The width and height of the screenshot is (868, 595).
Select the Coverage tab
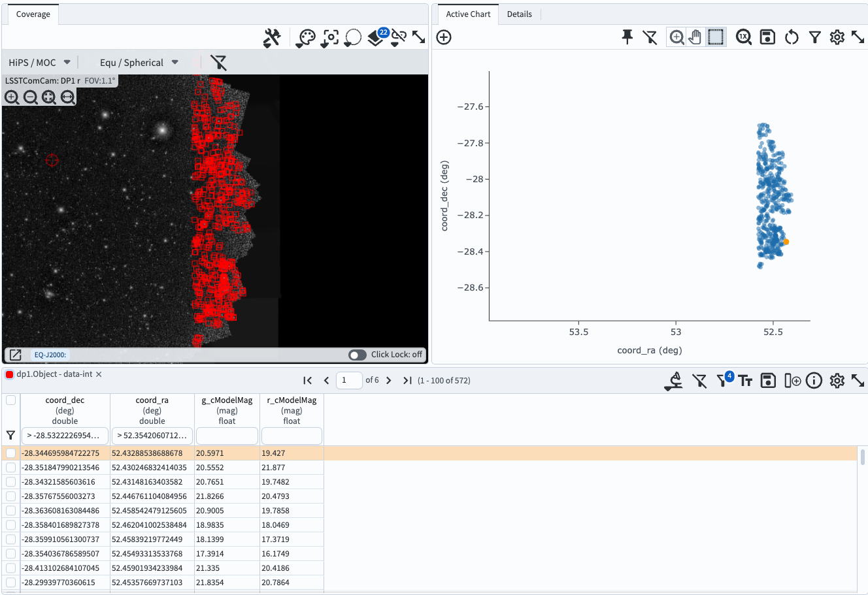[33, 14]
